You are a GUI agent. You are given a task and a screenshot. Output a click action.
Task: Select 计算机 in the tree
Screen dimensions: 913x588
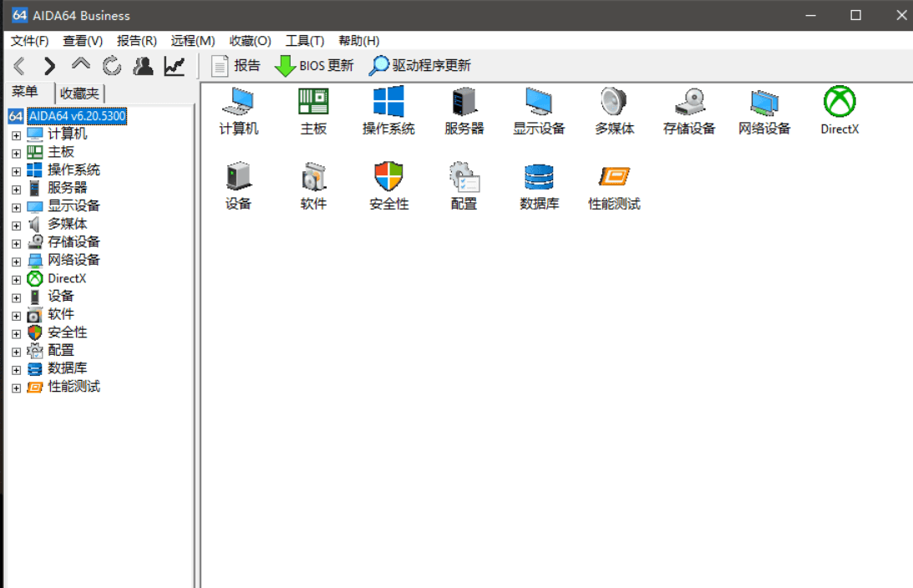(x=67, y=134)
